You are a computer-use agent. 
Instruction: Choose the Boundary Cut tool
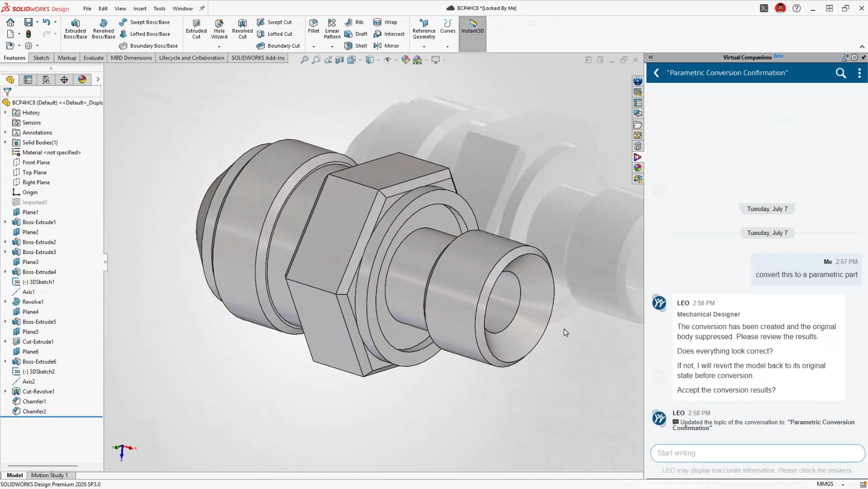click(x=278, y=46)
